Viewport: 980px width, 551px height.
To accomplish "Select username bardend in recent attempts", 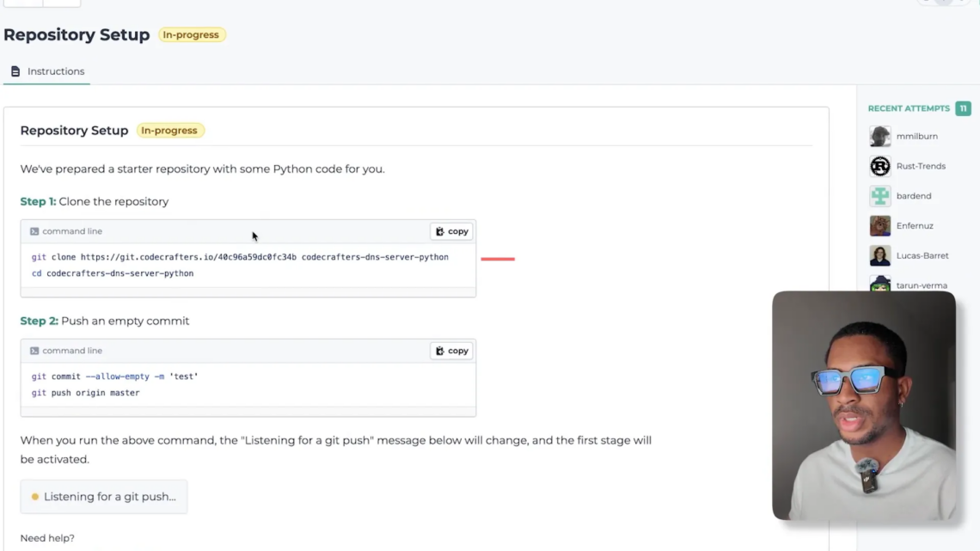I will (x=914, y=196).
